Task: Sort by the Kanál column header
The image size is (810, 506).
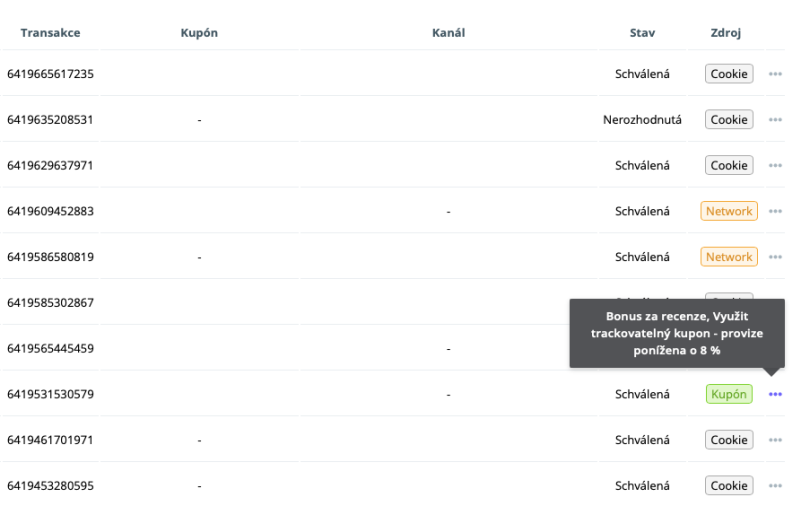Action: point(448,33)
